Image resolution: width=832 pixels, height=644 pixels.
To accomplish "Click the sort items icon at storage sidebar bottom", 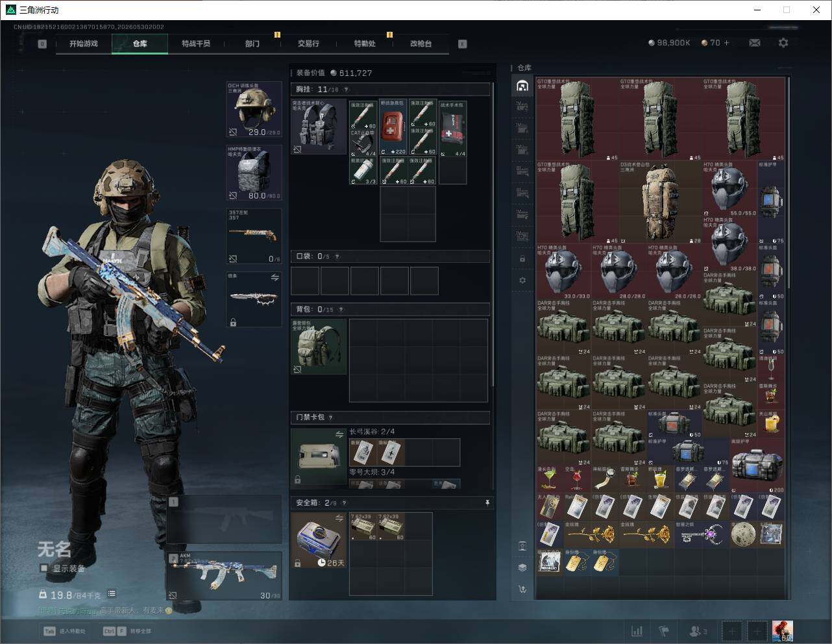I will pyautogui.click(x=522, y=589).
